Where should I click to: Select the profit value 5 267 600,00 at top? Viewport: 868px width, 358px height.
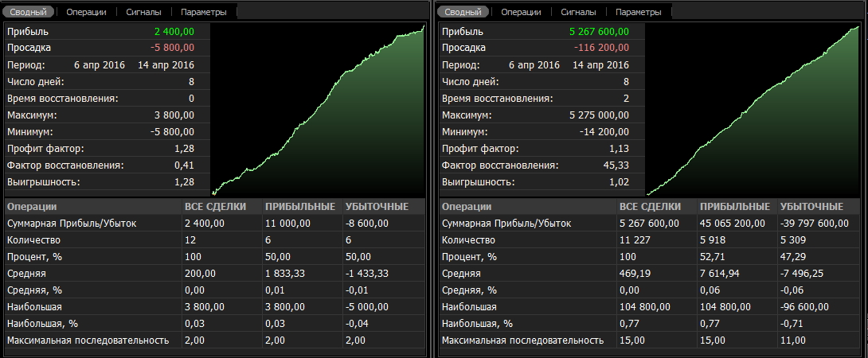point(600,31)
